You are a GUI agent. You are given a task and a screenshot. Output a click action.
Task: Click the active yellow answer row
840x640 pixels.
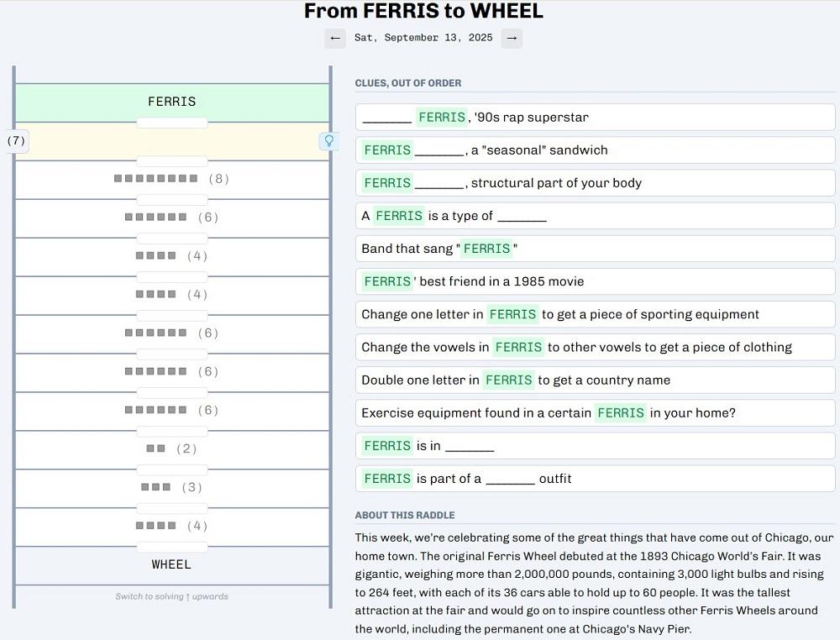click(171, 141)
